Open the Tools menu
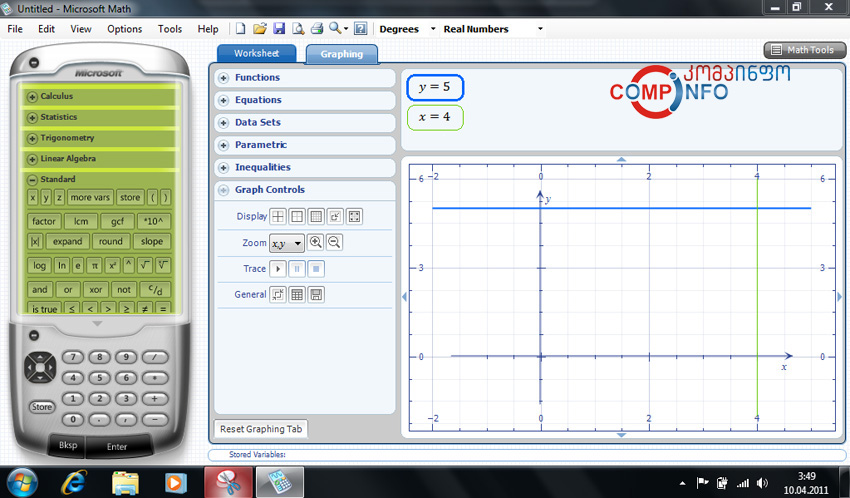The image size is (850, 498). click(170, 29)
